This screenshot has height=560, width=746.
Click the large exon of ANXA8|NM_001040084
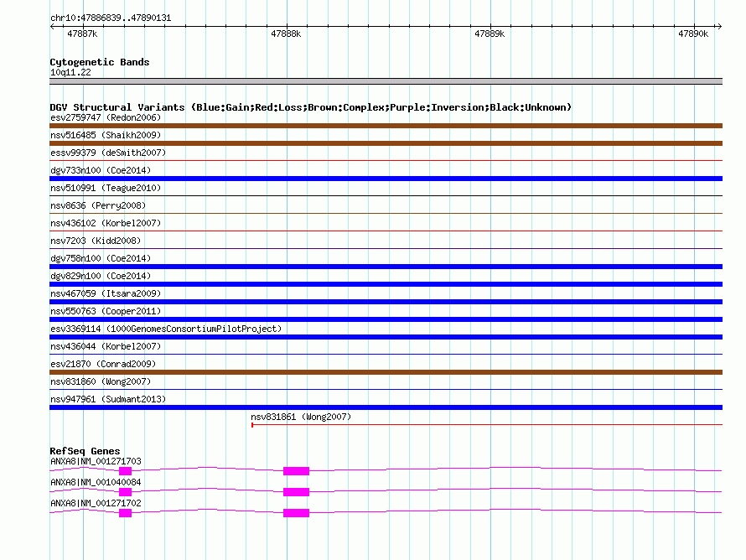coord(296,492)
